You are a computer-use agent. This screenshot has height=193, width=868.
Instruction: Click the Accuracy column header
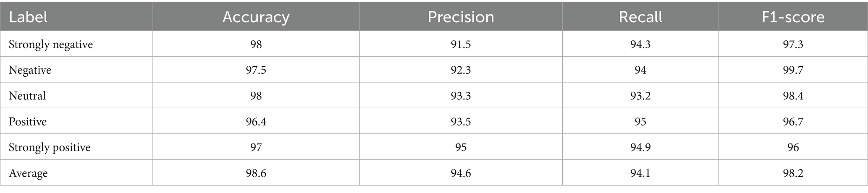point(256,17)
